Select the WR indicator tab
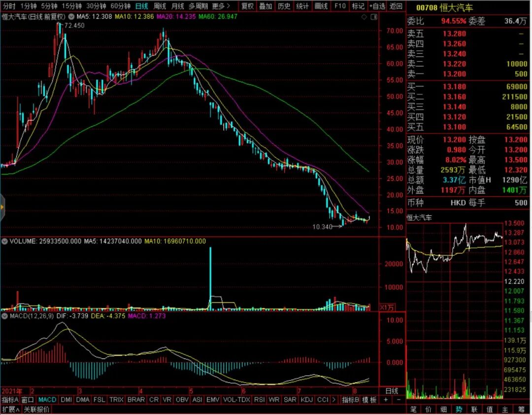The width and height of the screenshot is (532, 415). tap(274, 400)
